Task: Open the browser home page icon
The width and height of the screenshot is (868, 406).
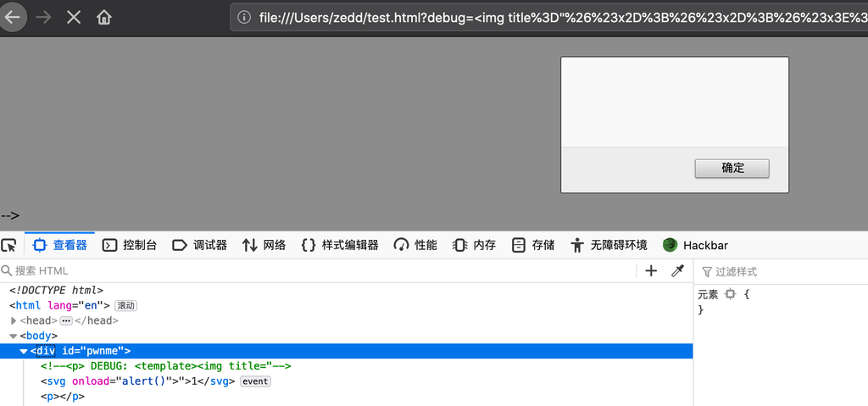Action: coord(103,17)
